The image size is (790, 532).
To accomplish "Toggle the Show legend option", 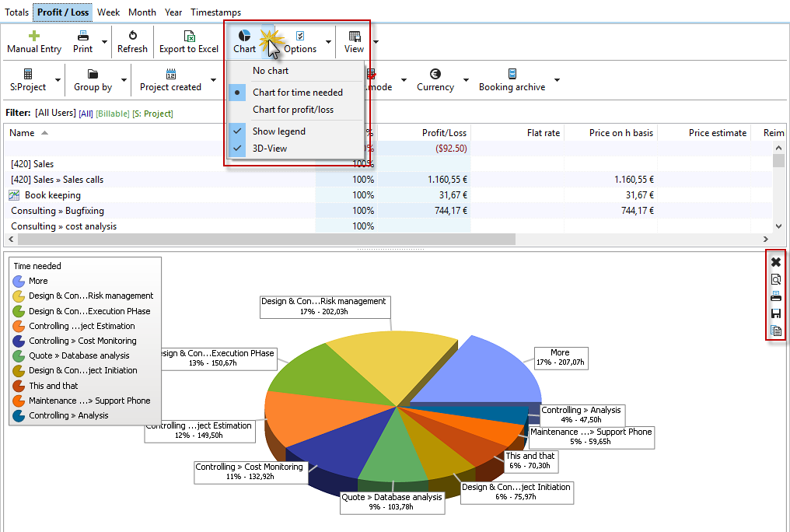I will (278, 131).
